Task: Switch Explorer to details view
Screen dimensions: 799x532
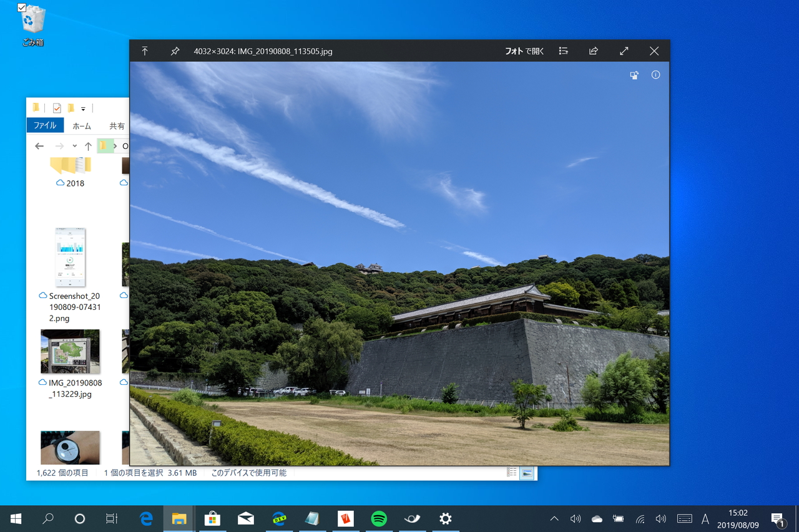Action: pos(511,473)
